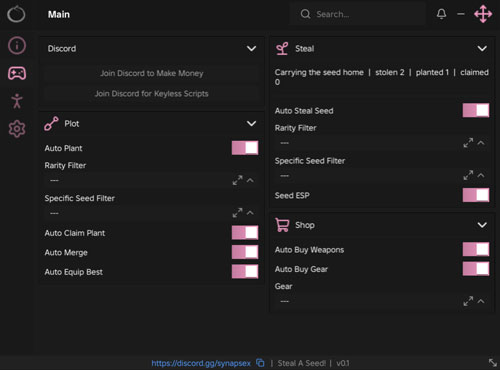Open Plot Specific Seed Filter dropdown caret
Viewport: 500px width, 370px height.
click(250, 213)
